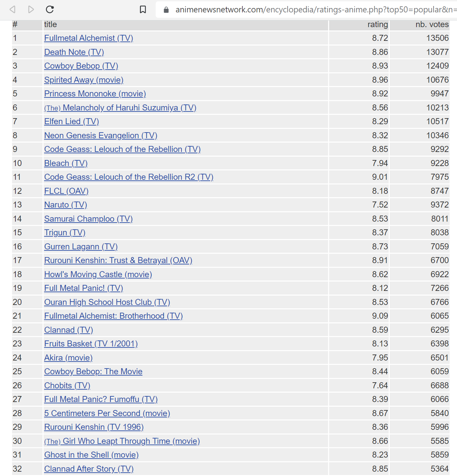Open Death Note (TV) link

point(74,52)
